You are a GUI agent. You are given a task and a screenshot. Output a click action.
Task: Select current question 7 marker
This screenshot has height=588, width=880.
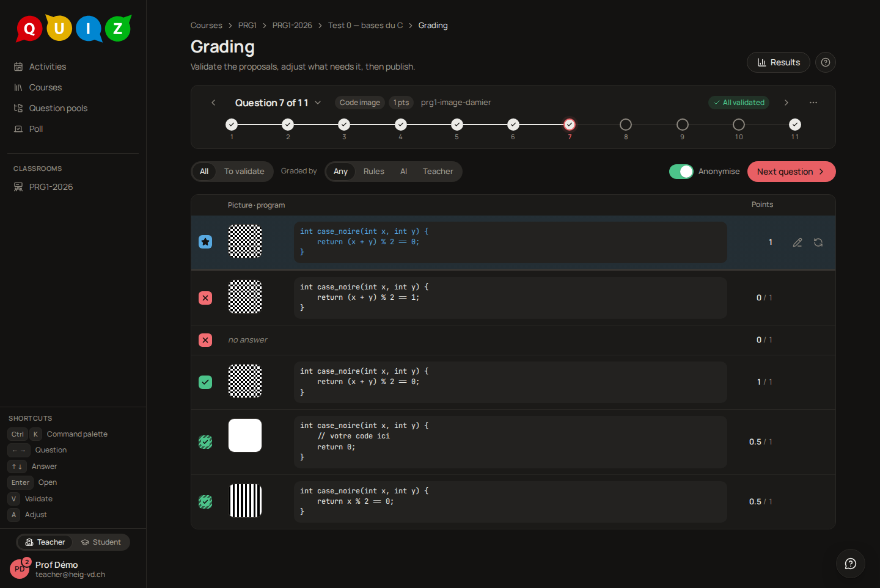tap(570, 125)
